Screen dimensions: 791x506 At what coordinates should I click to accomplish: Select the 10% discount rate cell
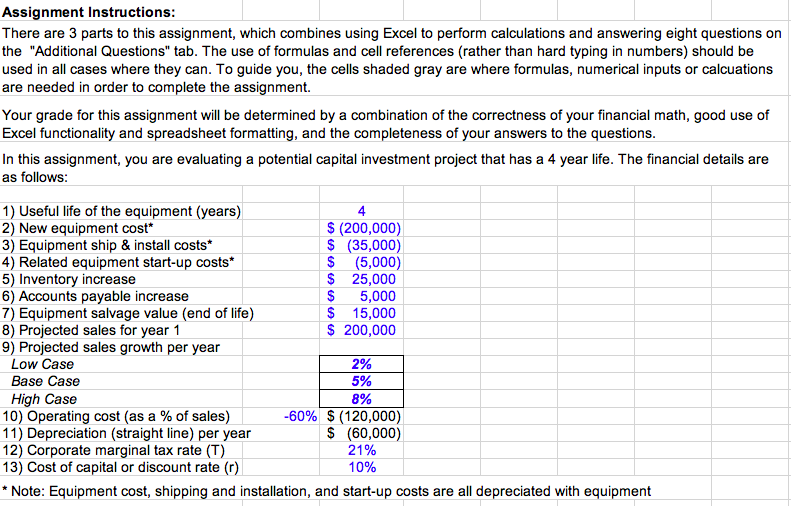point(361,467)
